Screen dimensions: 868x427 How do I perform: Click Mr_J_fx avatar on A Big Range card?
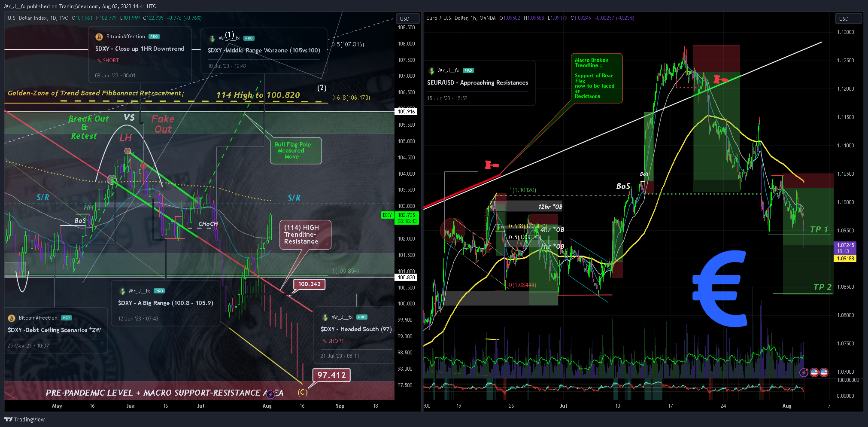[x=122, y=291]
